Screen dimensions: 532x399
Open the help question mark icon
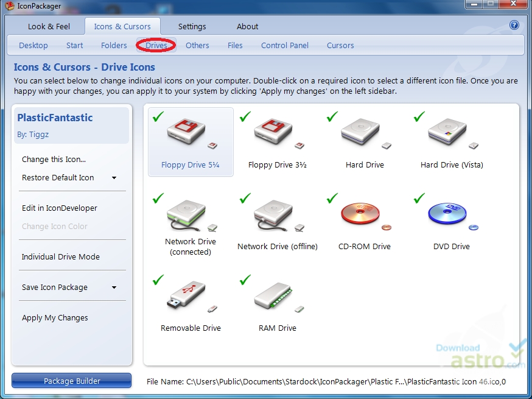[514, 25]
